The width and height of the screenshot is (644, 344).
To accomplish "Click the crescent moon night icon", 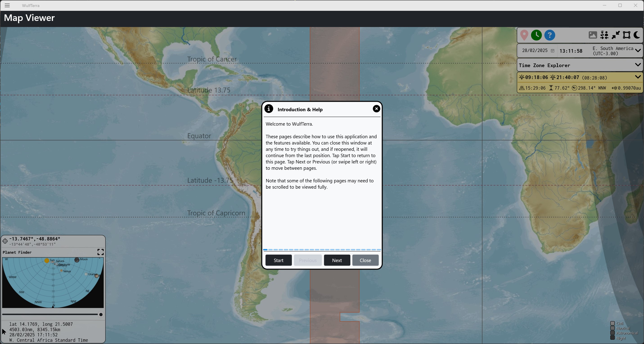I will pyautogui.click(x=637, y=35).
